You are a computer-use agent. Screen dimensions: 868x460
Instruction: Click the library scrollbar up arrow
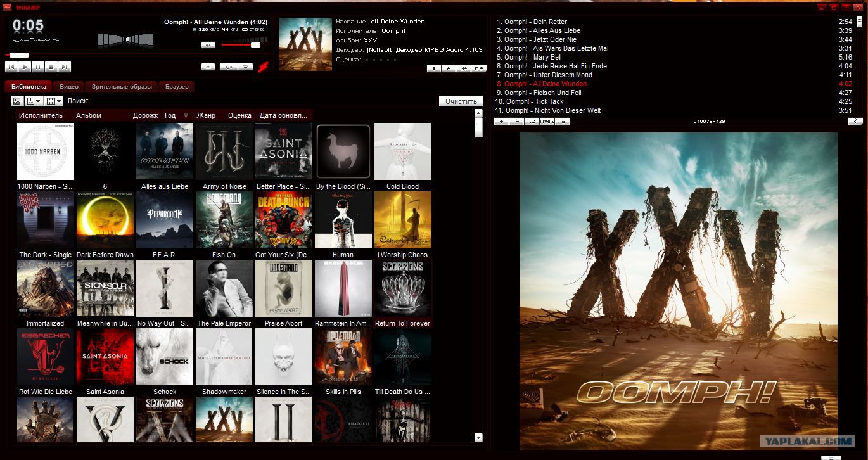tap(479, 113)
